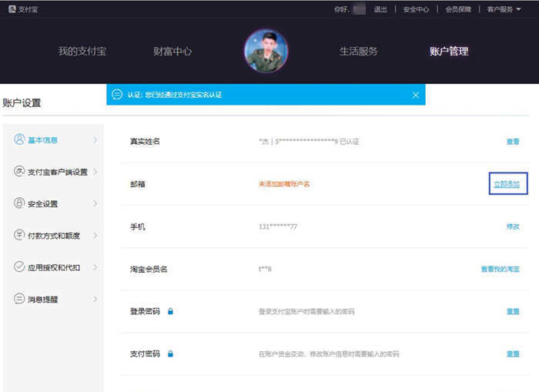Click 立即添加 link in 邮箱 row
Screen dimensions: 539x392
coord(507,184)
